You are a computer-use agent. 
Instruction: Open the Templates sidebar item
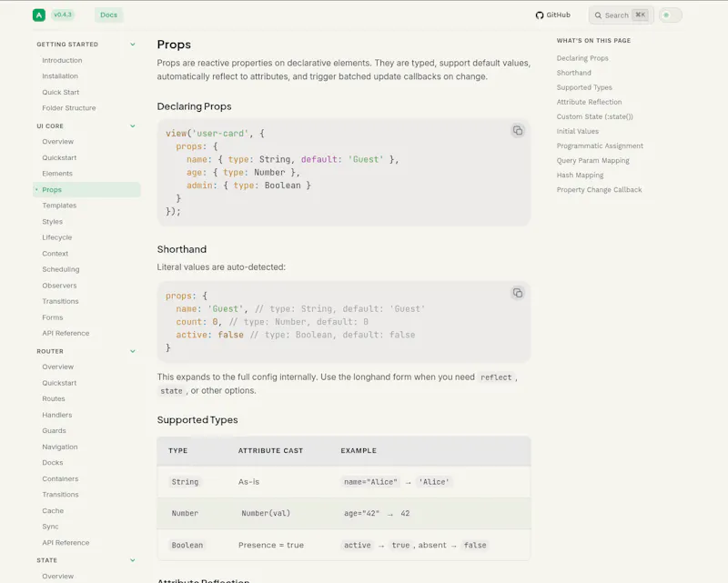(59, 206)
